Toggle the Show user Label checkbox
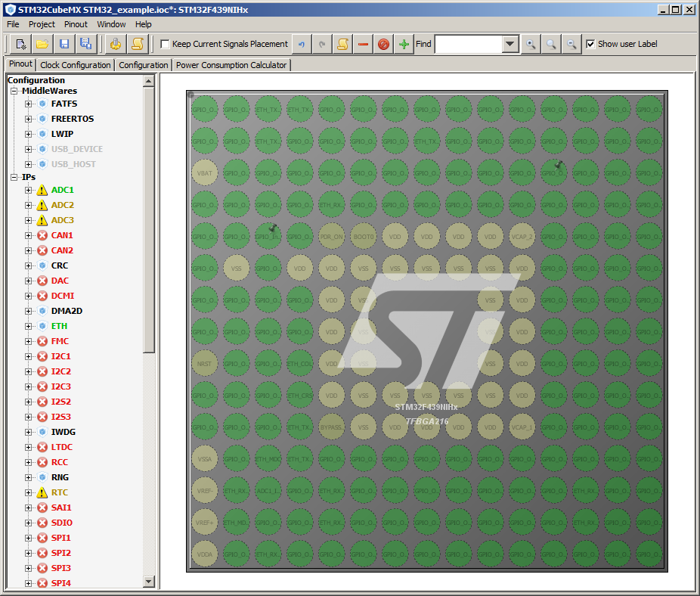This screenshot has height=596, width=700. (590, 44)
